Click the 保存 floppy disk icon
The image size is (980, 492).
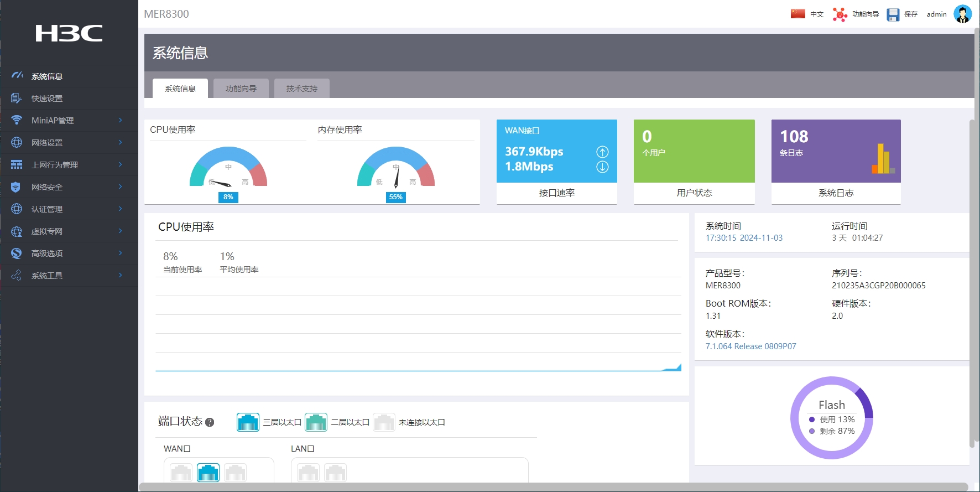click(893, 14)
